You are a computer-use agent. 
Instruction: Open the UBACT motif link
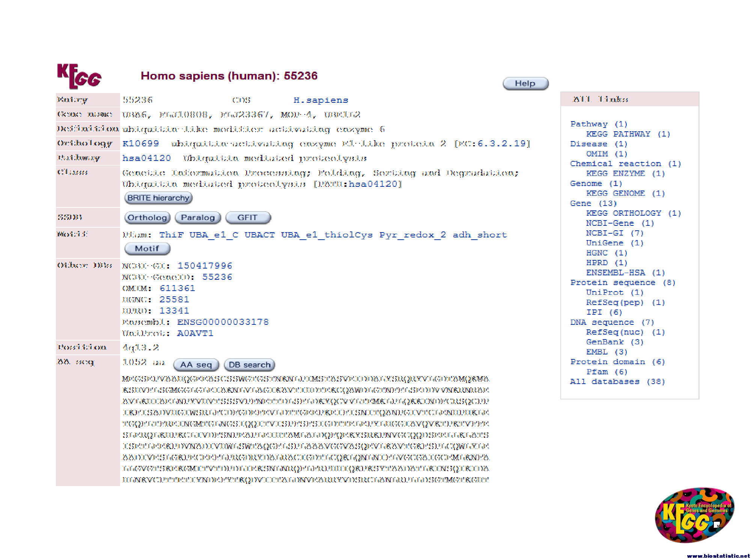(260, 235)
